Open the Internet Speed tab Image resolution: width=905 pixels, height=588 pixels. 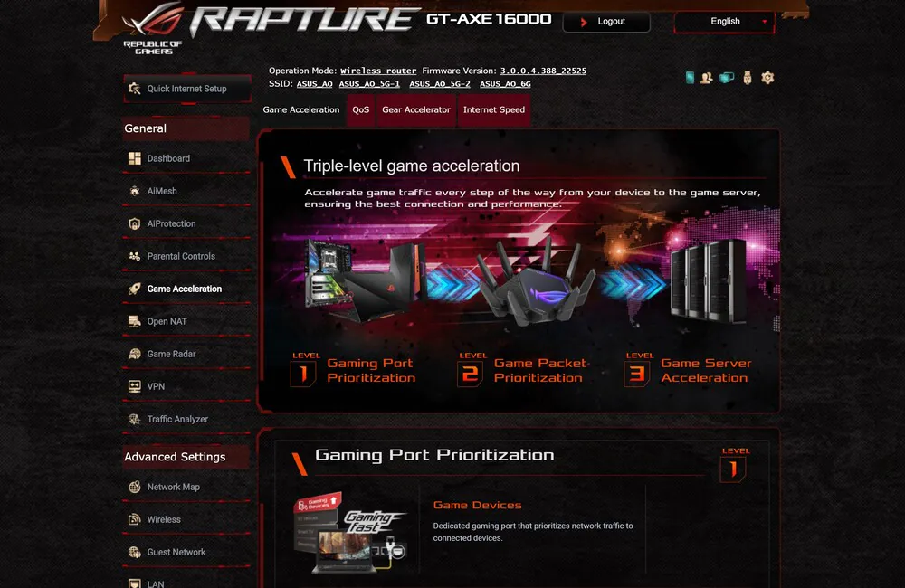click(x=494, y=109)
